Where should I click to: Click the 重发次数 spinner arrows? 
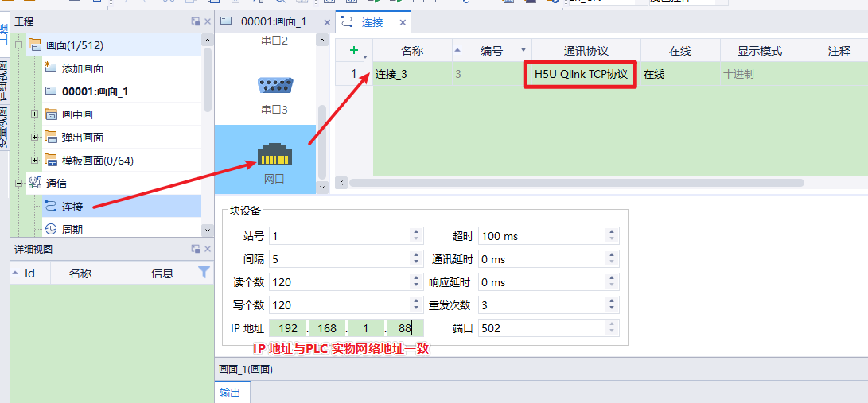tap(612, 305)
